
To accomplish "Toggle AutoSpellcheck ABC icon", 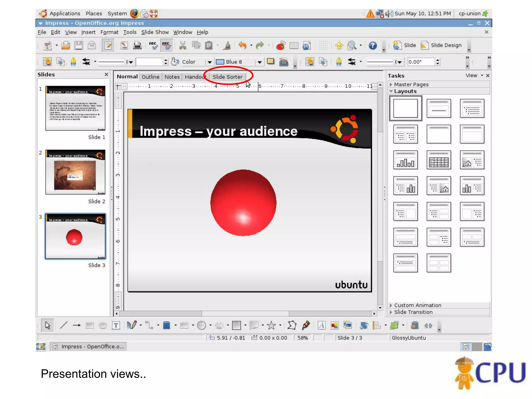I will pos(166,45).
